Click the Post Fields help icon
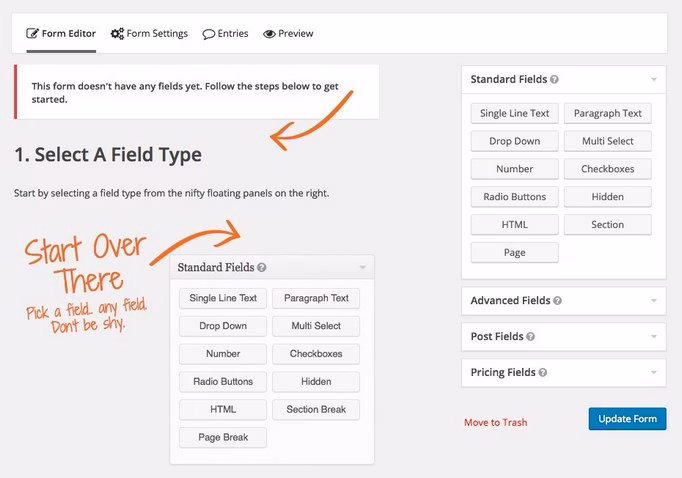The width and height of the screenshot is (682, 478). 530,337
